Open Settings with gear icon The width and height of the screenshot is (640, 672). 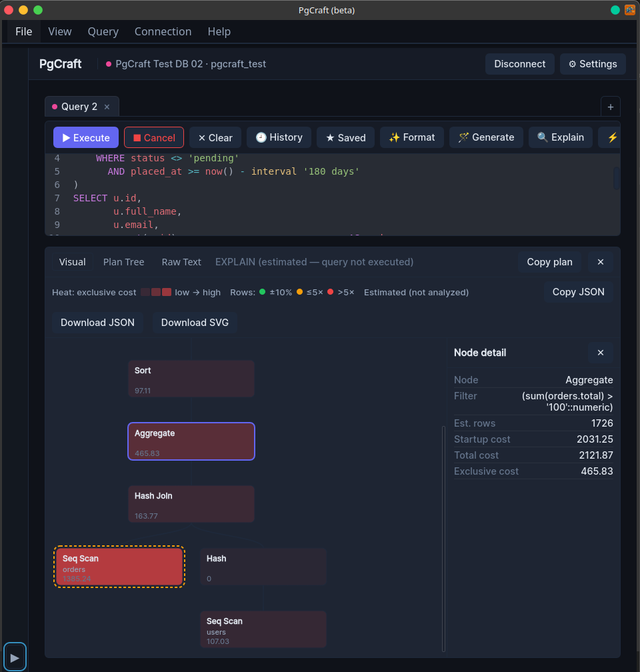pos(593,64)
